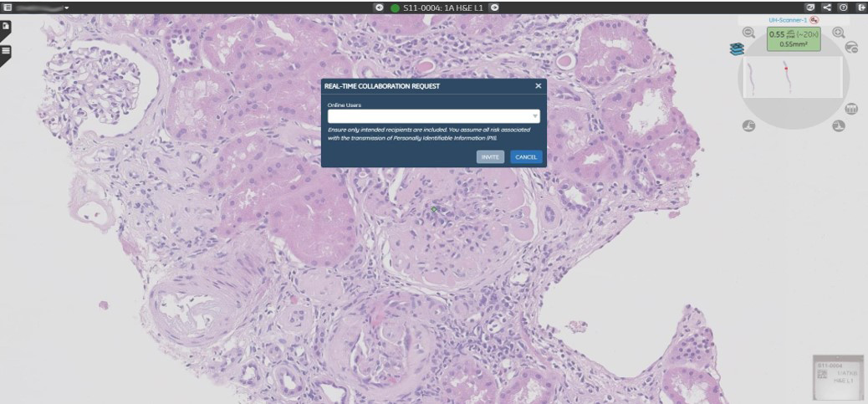The image size is (868, 404).
Task: Click the zoom out magnifier icon
Action: point(748,33)
